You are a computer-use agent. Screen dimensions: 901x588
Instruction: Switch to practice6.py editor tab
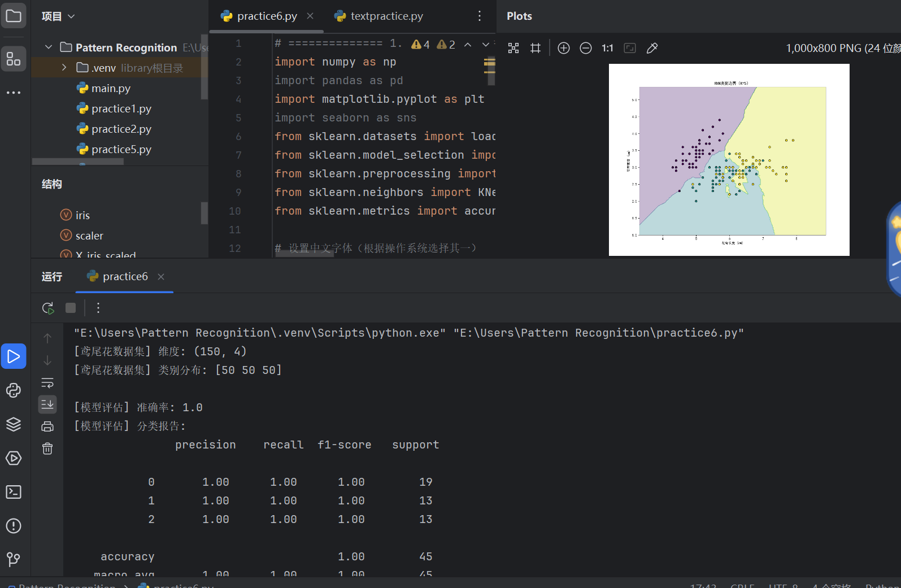tap(267, 16)
